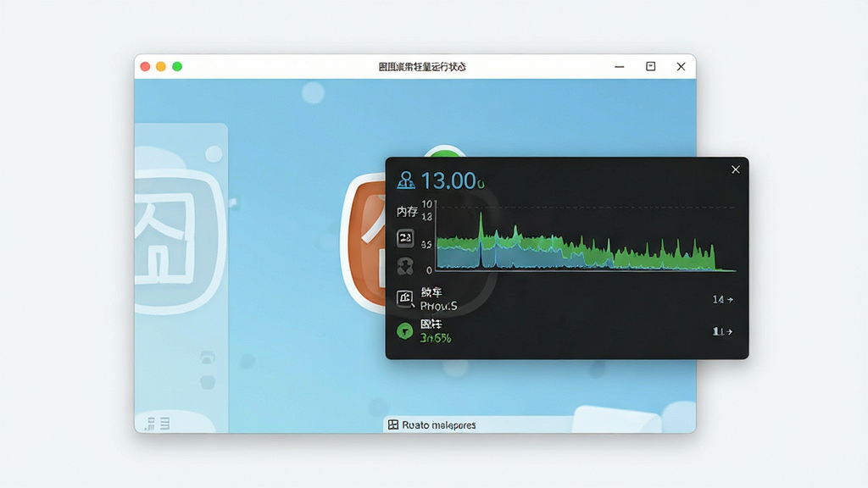Click the orange app icon in the main window
This screenshot has width=868, height=488.
pyautogui.click(x=364, y=241)
